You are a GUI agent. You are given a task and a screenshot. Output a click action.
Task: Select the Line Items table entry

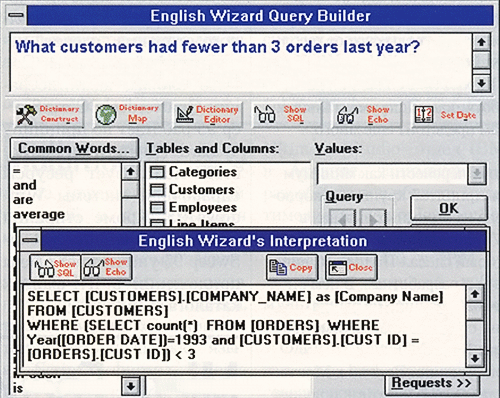[192, 223]
